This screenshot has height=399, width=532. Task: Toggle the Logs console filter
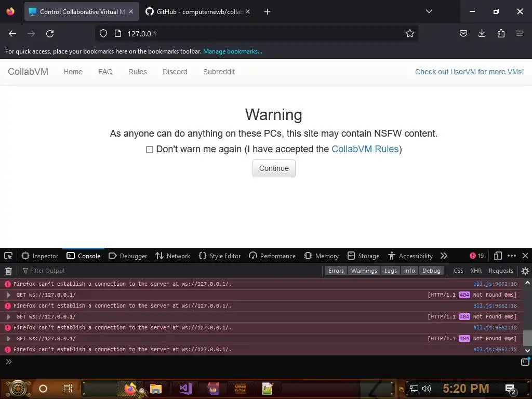[391, 271]
